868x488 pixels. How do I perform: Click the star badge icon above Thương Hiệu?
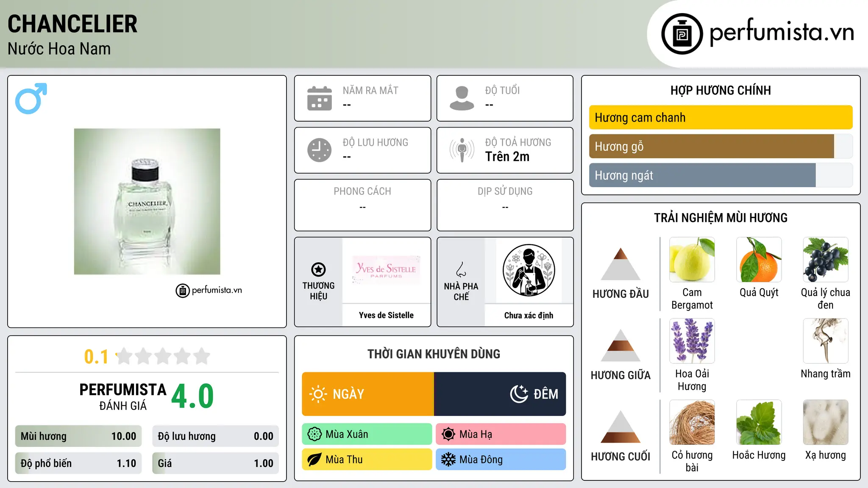[x=318, y=269]
